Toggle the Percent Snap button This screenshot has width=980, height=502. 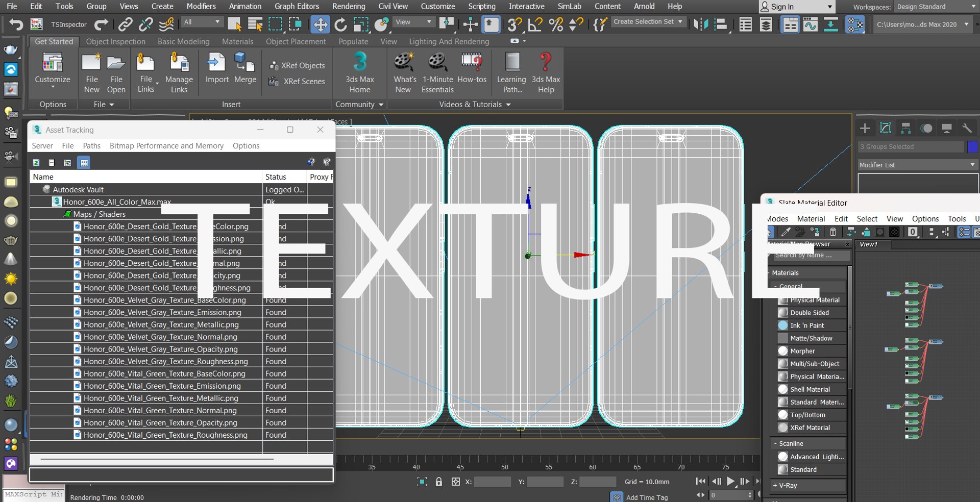pos(556,24)
